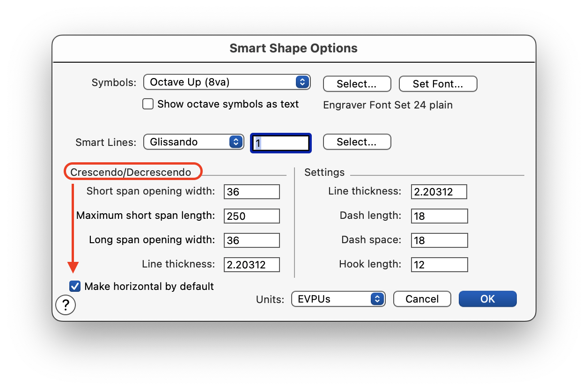Select the Long span opening width field
Viewport: 588px width, 390px height.
click(252, 240)
